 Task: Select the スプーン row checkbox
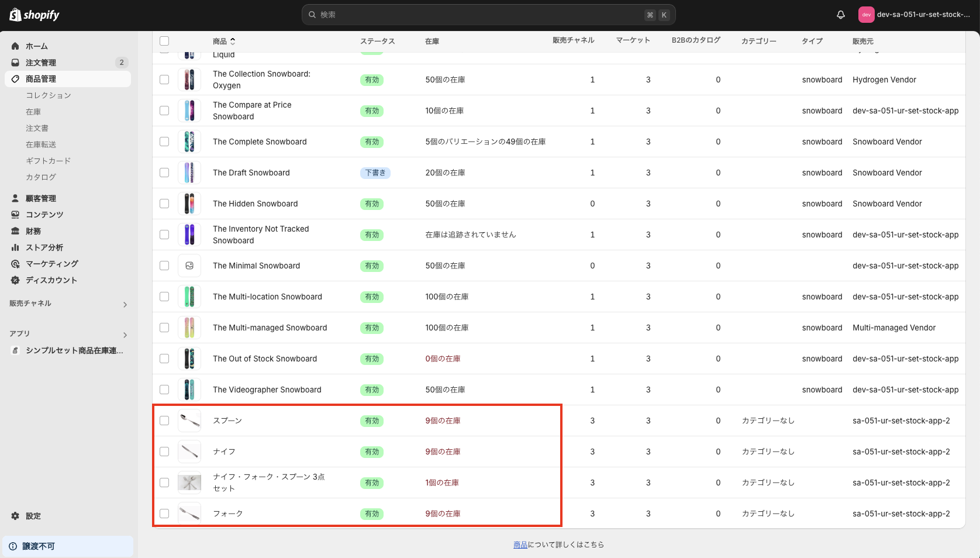click(x=164, y=421)
